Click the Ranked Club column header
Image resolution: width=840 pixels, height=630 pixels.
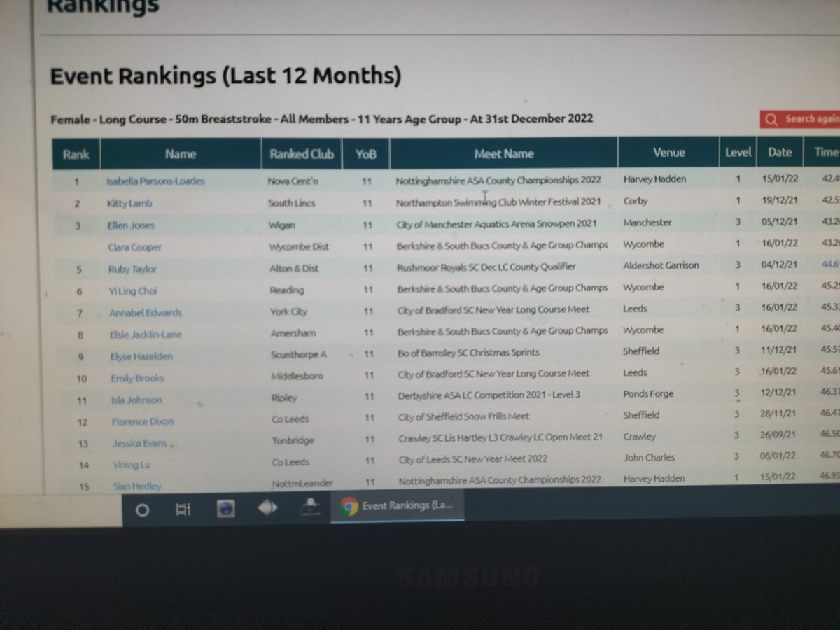302,154
